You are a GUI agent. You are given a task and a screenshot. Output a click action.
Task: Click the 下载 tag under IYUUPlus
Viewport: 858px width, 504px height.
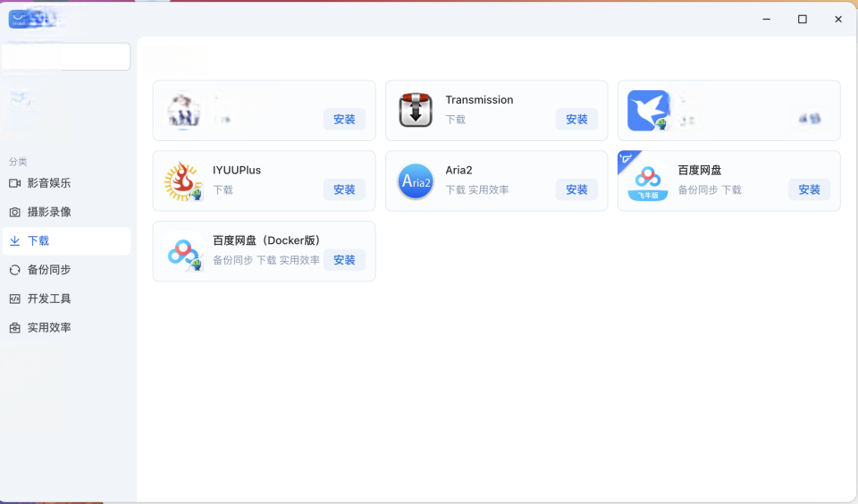click(223, 189)
